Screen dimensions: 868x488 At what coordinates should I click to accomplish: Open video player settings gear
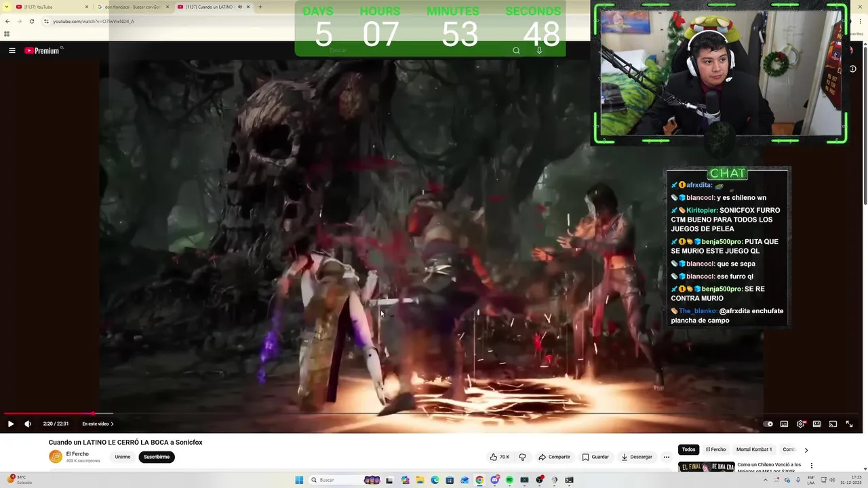click(x=800, y=424)
